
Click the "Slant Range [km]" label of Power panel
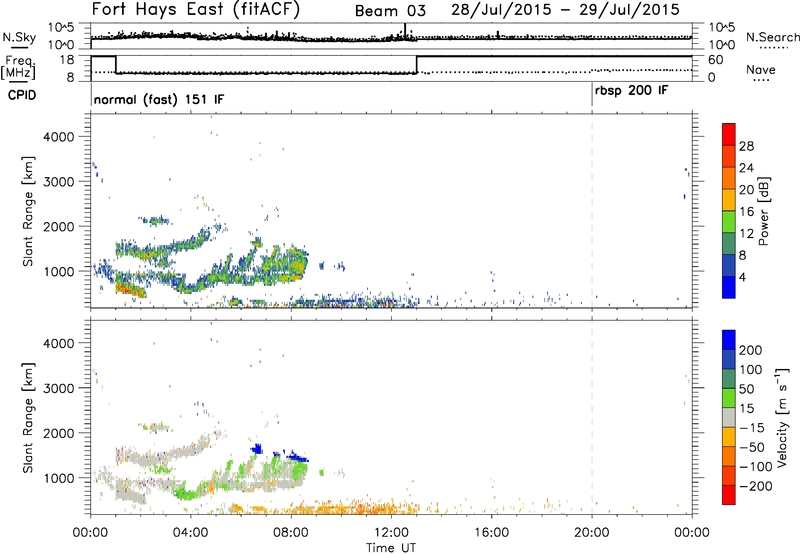[28, 211]
